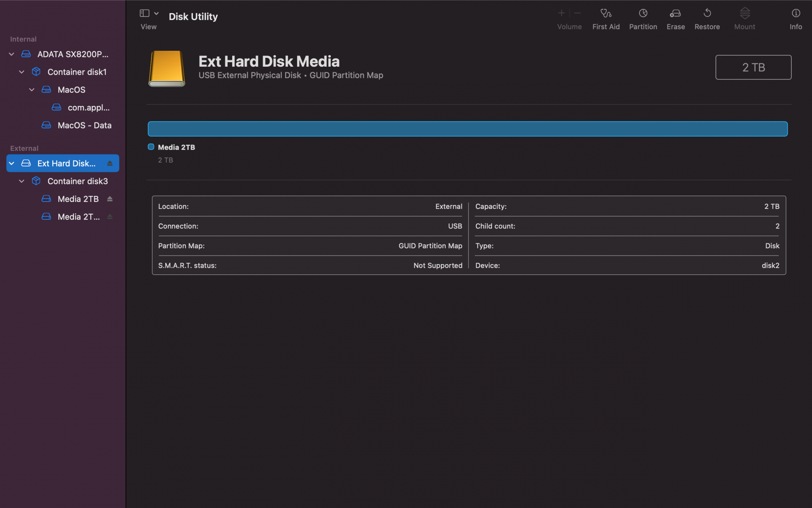Click MacOS - Data volume entry

point(85,125)
